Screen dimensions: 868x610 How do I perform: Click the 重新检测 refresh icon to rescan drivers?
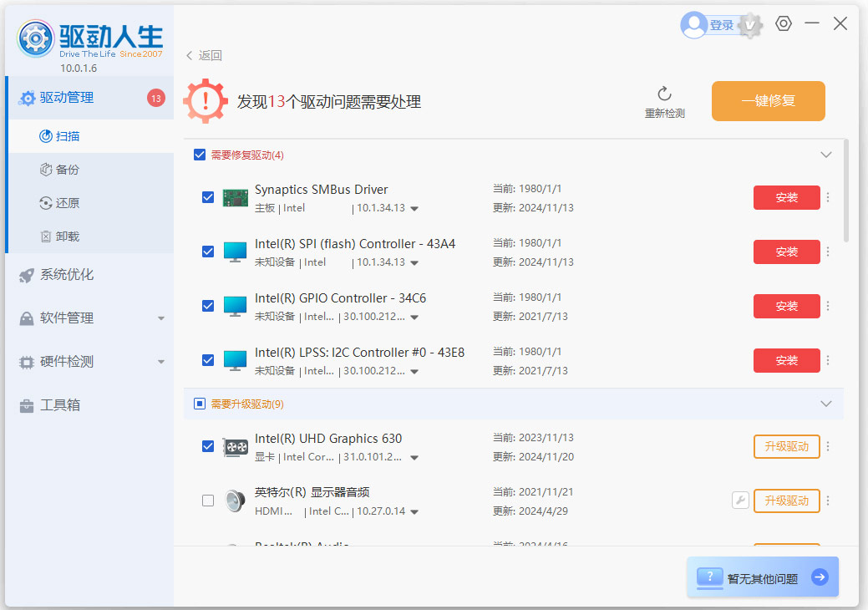point(665,94)
